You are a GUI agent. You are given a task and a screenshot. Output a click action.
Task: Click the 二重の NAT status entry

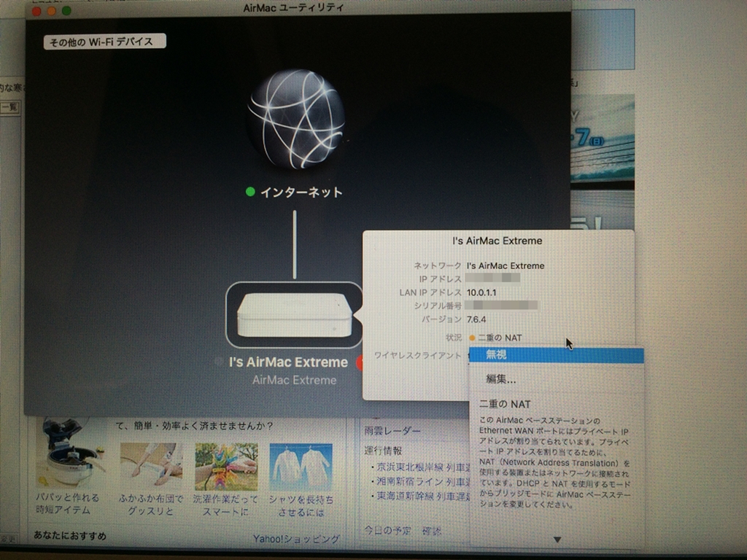point(500,338)
